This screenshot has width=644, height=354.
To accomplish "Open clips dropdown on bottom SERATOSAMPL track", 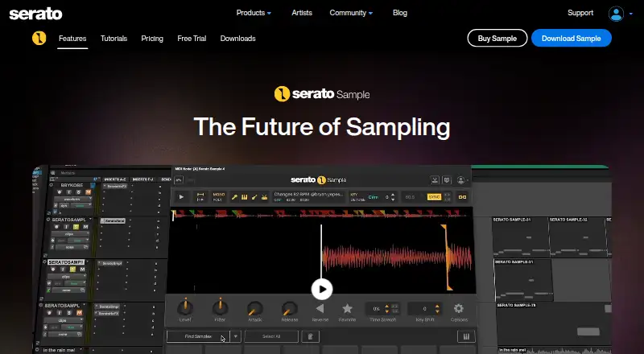I will (x=64, y=320).
